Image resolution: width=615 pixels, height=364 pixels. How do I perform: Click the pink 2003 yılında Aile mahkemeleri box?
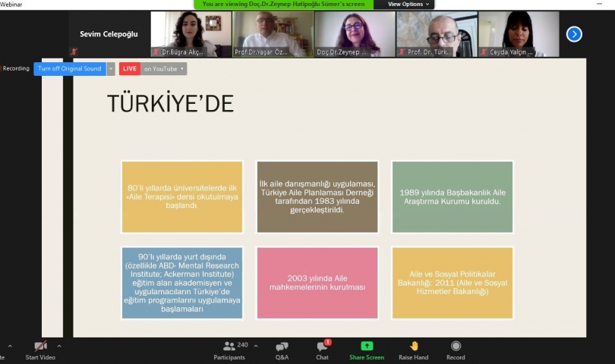(x=317, y=283)
